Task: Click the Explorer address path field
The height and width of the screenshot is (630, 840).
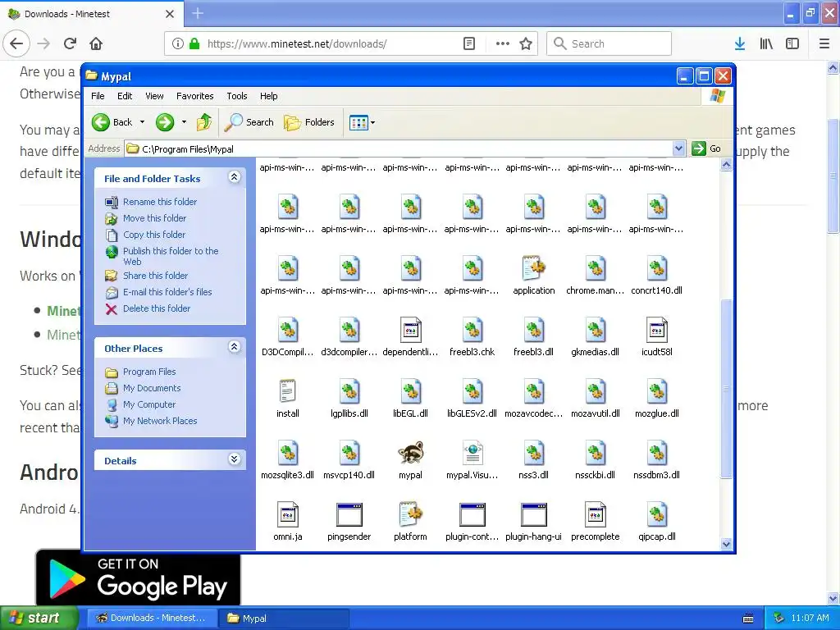Action: point(399,149)
